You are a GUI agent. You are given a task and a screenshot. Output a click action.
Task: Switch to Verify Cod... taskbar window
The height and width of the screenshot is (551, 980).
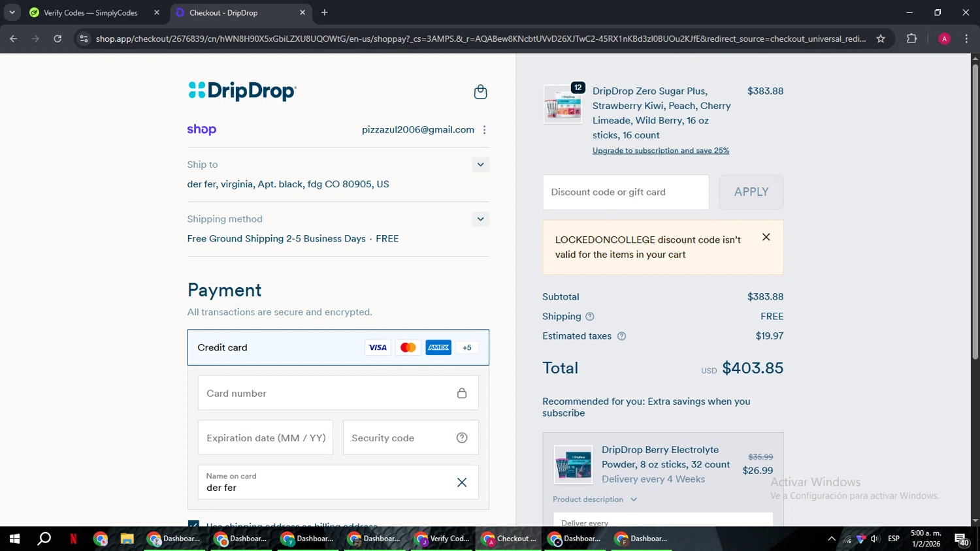[442, 539]
